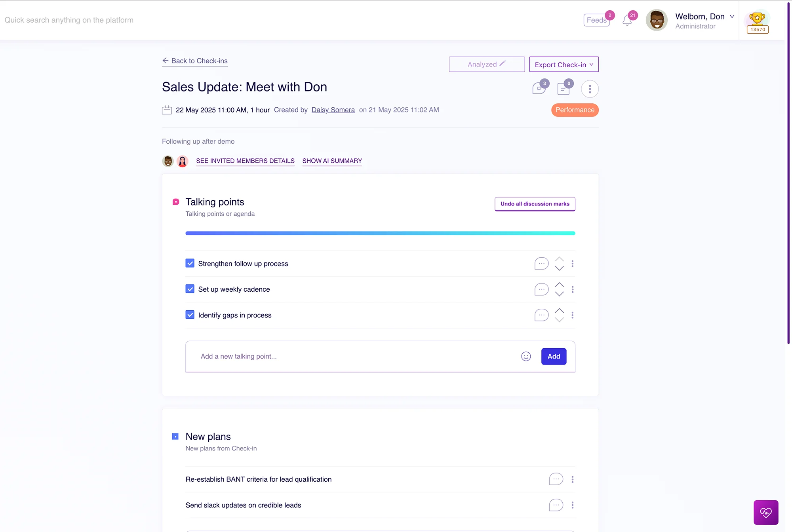
Task: Move Strengthen follow up process down
Action: click(559, 268)
